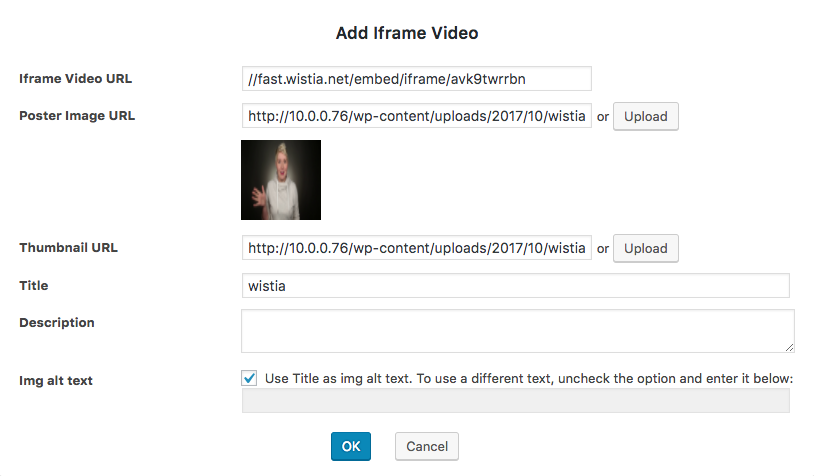Screen dimensions: 814x476
Task: Click the "Iframe Video URL" label
Action: [x=76, y=78]
